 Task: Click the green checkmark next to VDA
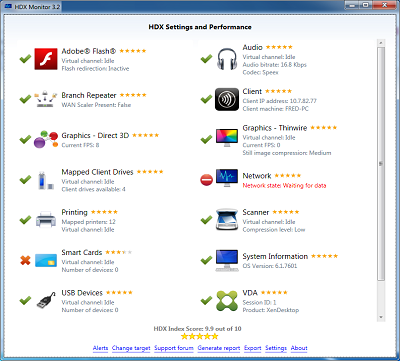tap(206, 300)
